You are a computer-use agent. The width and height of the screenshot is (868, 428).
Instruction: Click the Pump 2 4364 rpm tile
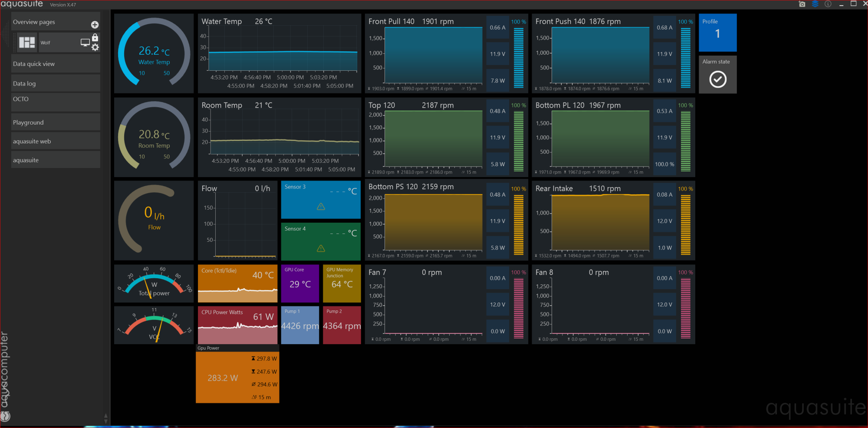tap(342, 325)
